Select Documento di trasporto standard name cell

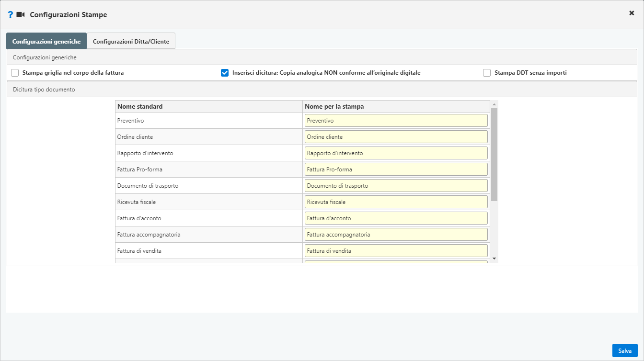(x=209, y=186)
